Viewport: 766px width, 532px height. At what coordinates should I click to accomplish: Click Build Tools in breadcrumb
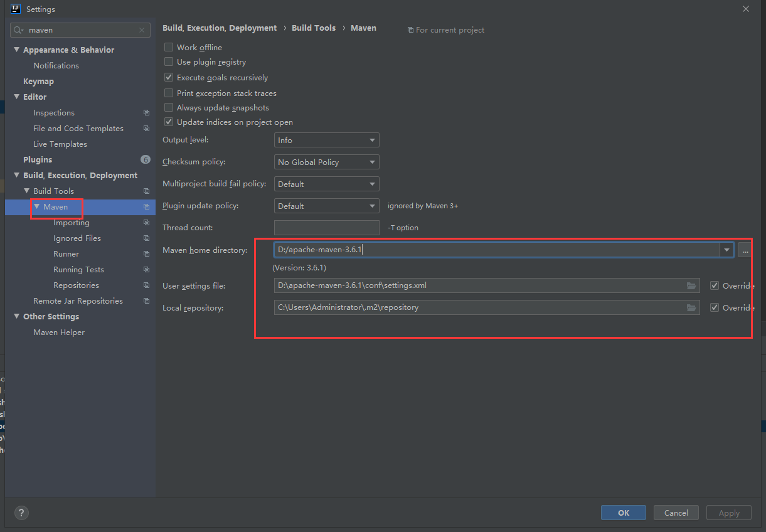(314, 28)
